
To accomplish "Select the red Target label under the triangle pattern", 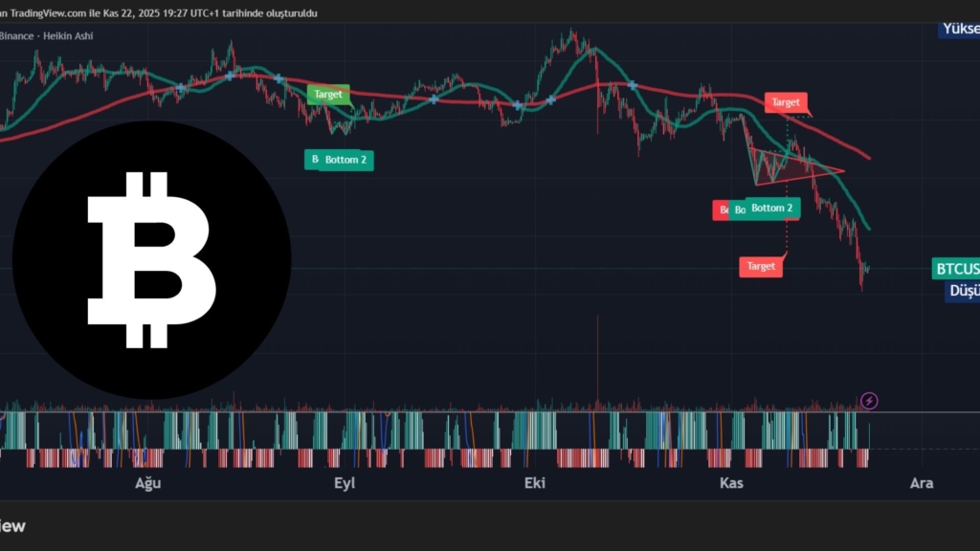I will tap(761, 265).
